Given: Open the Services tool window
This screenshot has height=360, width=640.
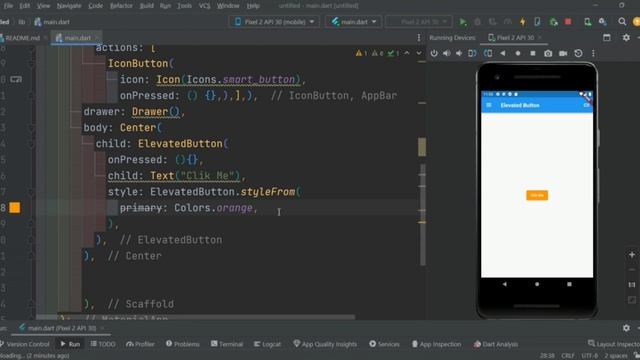Looking at the screenshot, I should click(x=384, y=344).
